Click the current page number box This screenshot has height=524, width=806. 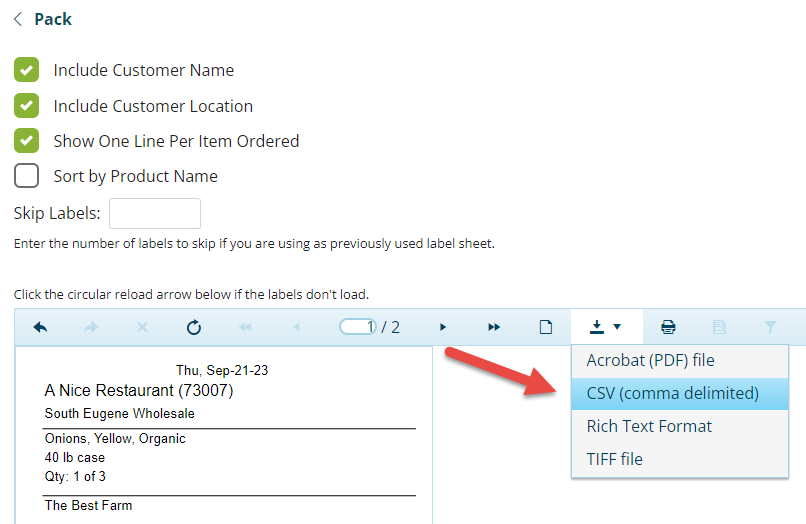point(358,327)
